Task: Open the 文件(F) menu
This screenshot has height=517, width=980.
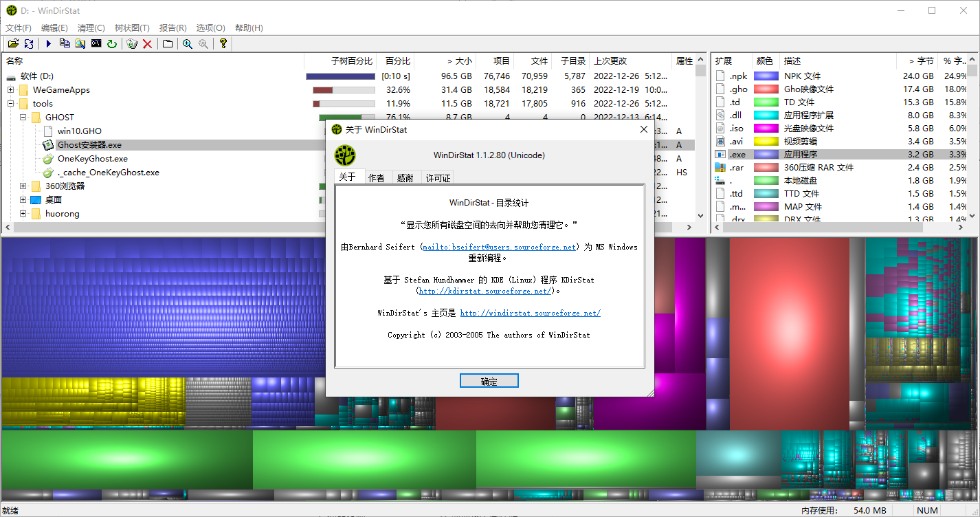Action: (x=19, y=28)
